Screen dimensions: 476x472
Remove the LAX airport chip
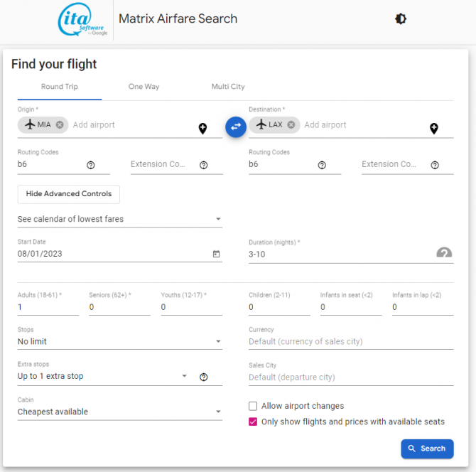pyautogui.click(x=291, y=125)
